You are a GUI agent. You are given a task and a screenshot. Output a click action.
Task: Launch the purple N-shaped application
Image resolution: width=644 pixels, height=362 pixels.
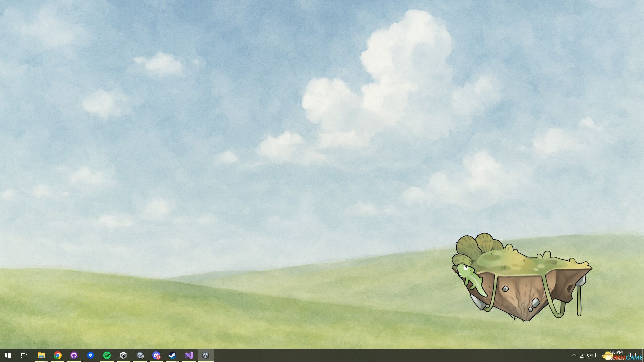[189, 355]
